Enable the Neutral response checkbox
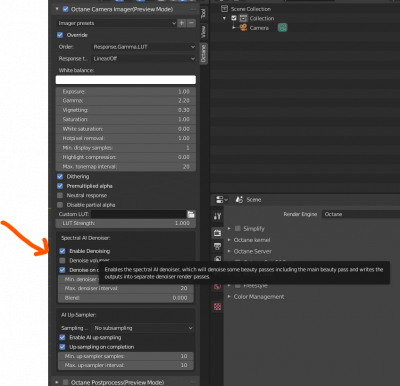 click(x=60, y=195)
